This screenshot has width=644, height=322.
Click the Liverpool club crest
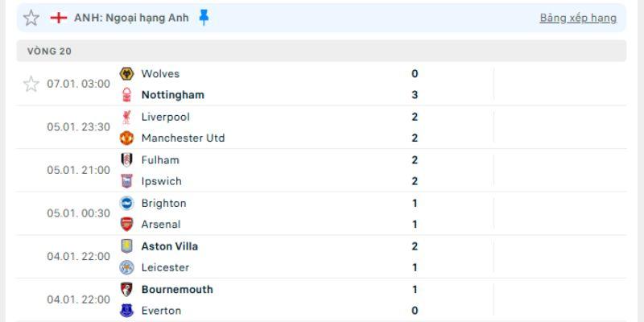(126, 117)
